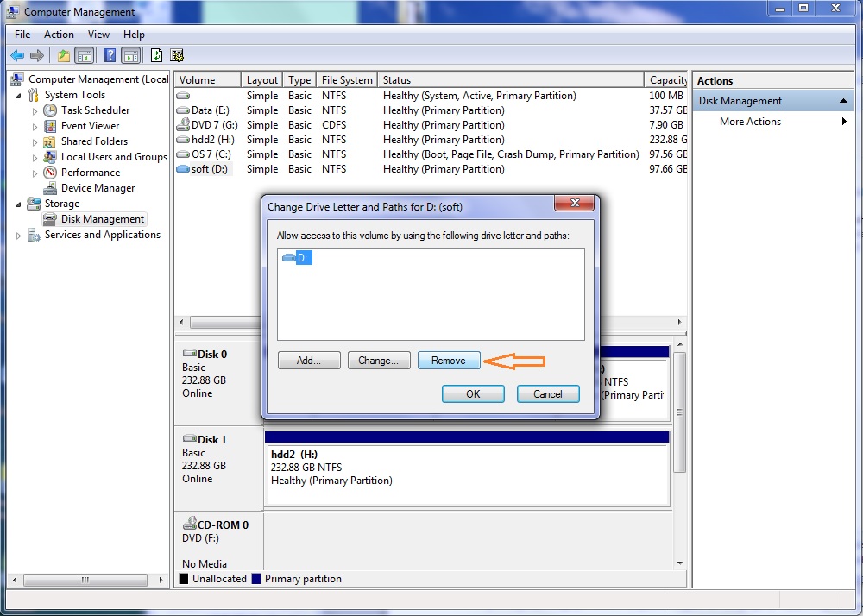
Task: Click the Refresh toolbar icon
Action: pyautogui.click(x=157, y=55)
